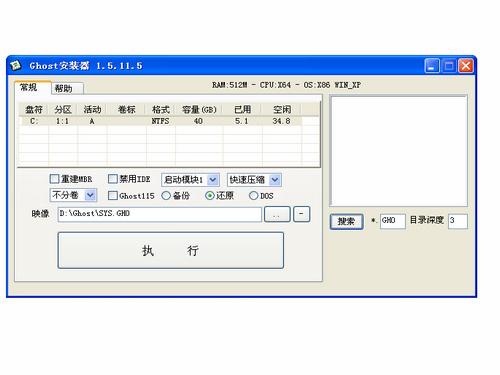Click the 卷标 column header

point(127,109)
